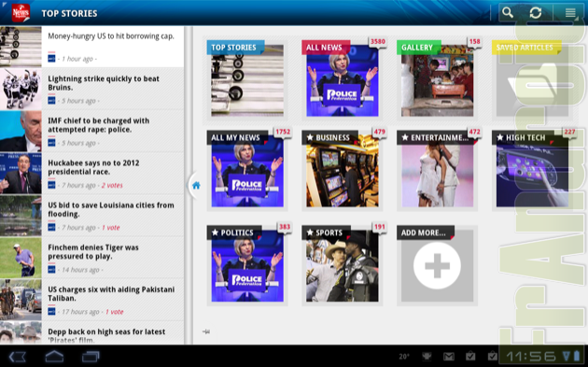
Task: Click the High Tech 227 count badge
Action: click(x=569, y=132)
